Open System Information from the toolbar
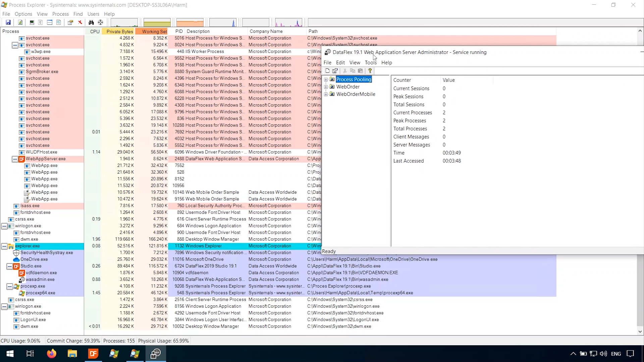Viewport: 644px width, 362px height. (32, 22)
